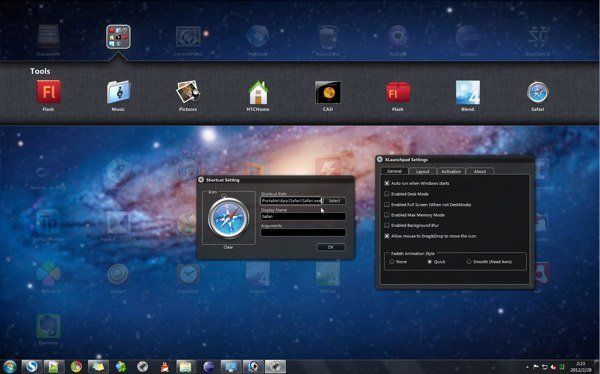Screen dimensions: 600x374
Task: Choose the Smooth animation style radio
Action: point(469,262)
